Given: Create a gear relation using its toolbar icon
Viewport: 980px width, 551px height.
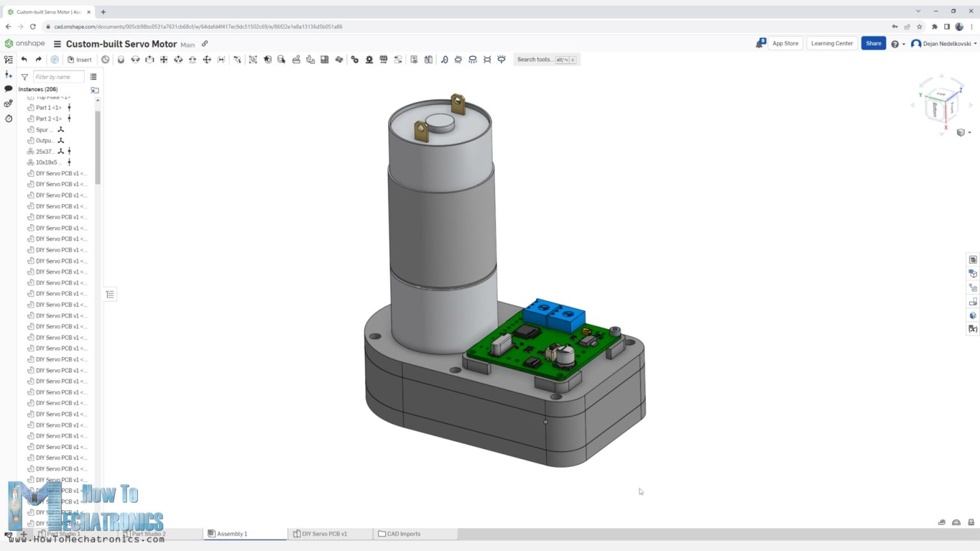Looking at the screenshot, I should coord(355,59).
